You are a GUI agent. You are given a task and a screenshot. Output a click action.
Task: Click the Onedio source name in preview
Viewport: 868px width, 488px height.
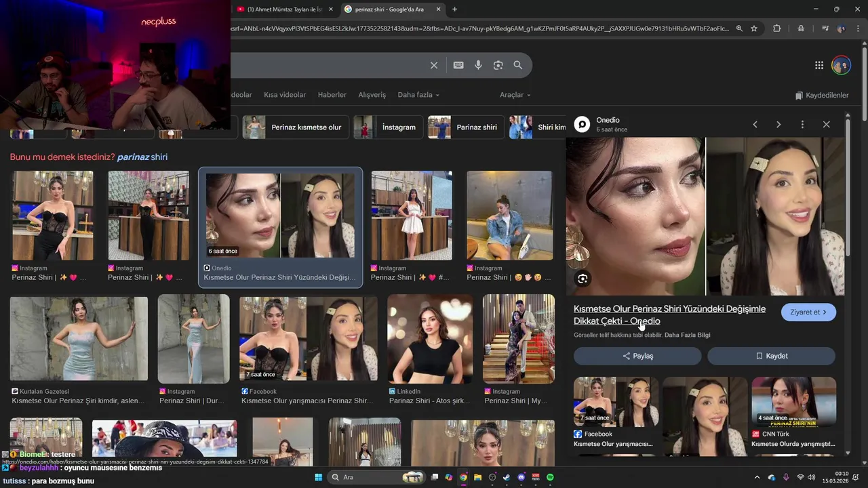[608, 120]
